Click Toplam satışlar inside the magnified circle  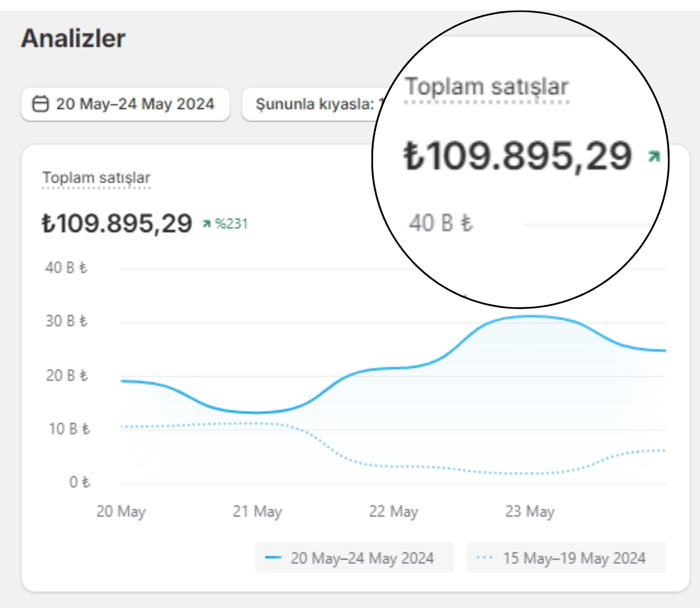[487, 87]
